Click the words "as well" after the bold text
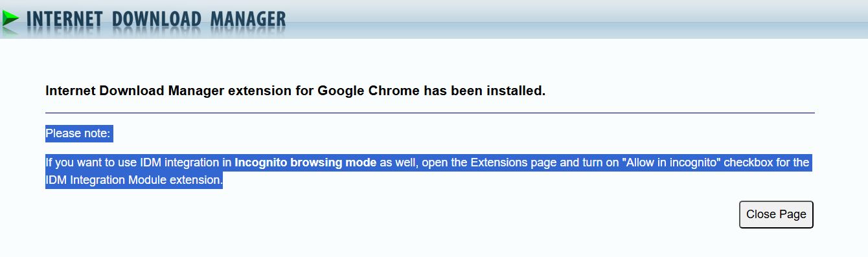868x257 pixels. 397,162
